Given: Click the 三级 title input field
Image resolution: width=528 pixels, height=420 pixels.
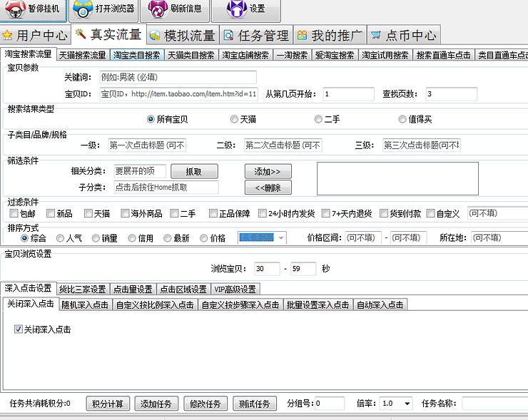Looking at the screenshot, I should pyautogui.click(x=421, y=145).
